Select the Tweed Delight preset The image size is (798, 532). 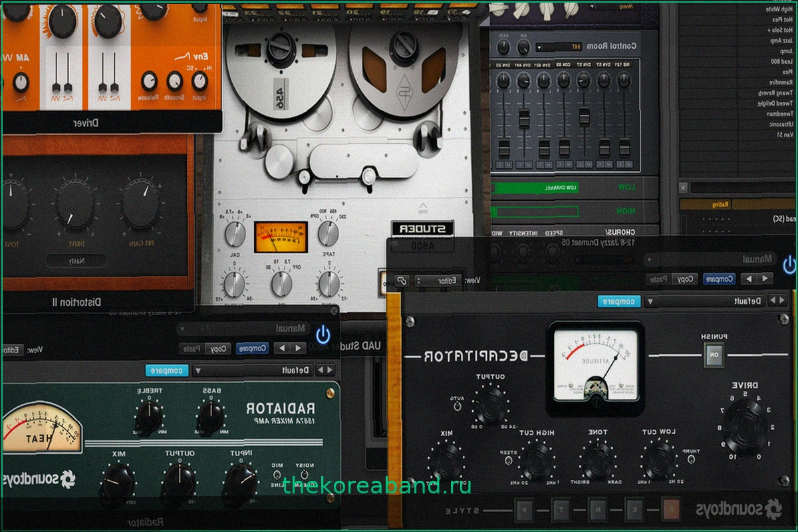coord(775,103)
